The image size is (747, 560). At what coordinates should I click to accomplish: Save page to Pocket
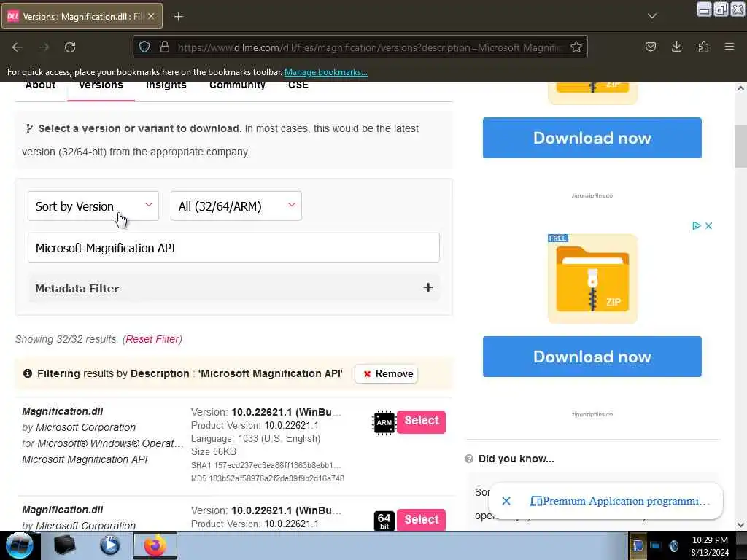click(x=650, y=47)
